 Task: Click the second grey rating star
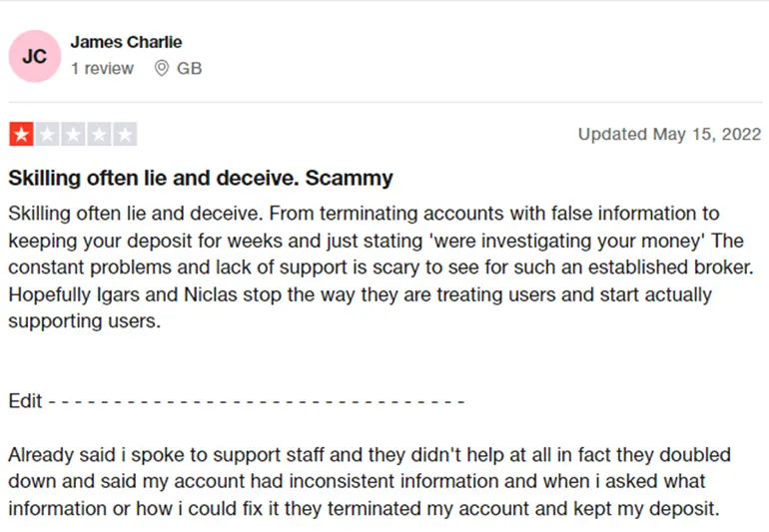(x=48, y=134)
